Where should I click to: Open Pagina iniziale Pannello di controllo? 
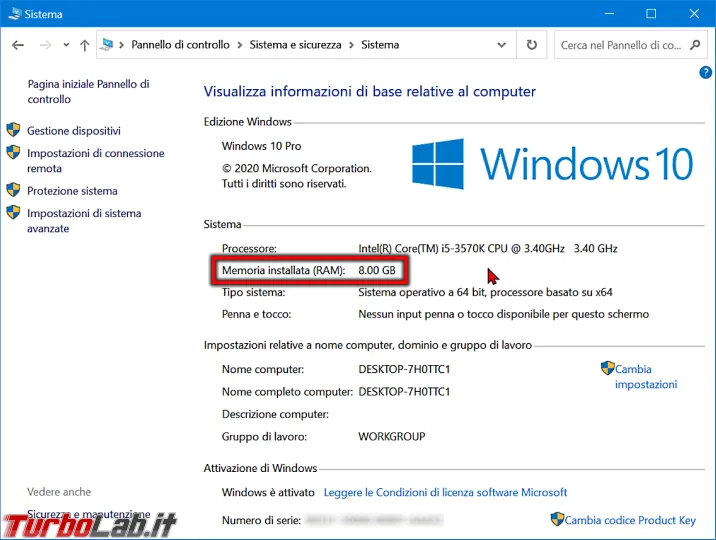pos(89,91)
